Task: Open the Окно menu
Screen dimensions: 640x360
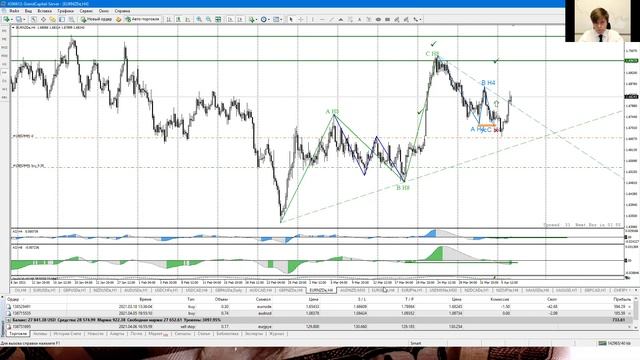Action: (104, 11)
